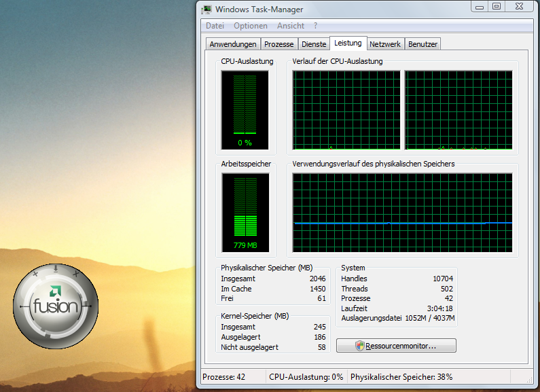
Task: Activate the AMD fusion gadget center button
Action: pos(56,305)
